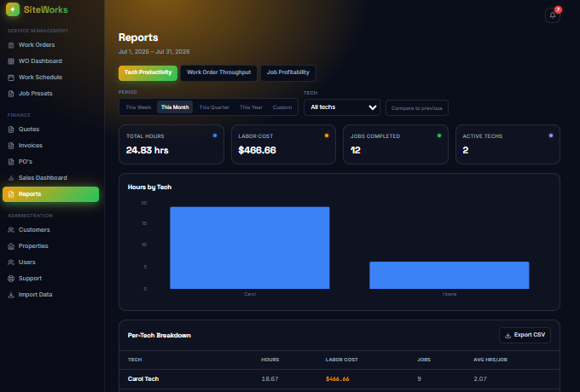Viewport: 580px width, 392px height.
Task: Select the Tech Productivity report tab
Action: point(148,72)
